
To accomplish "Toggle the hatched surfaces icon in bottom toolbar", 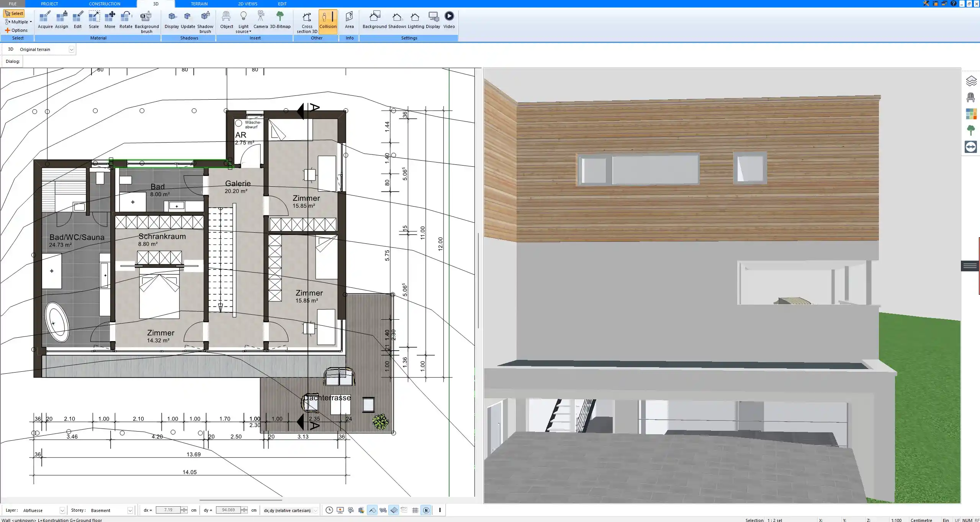I will point(383,510).
